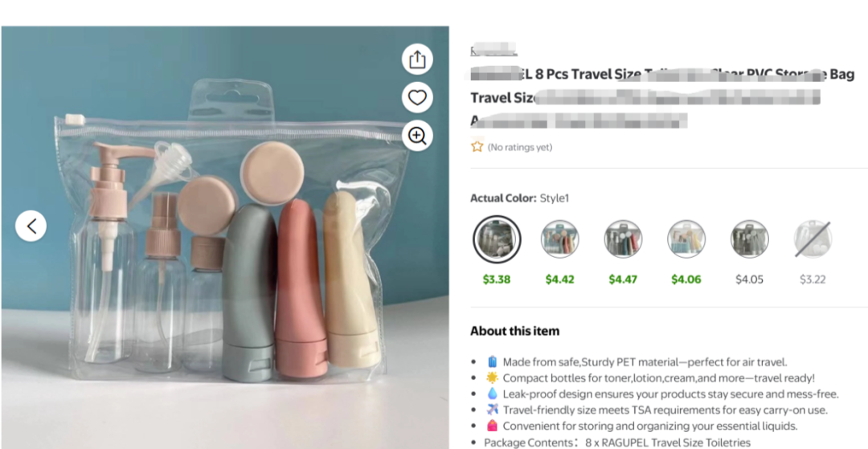Pick the color variant priced $4.47
The height and width of the screenshot is (449, 868).
click(623, 239)
